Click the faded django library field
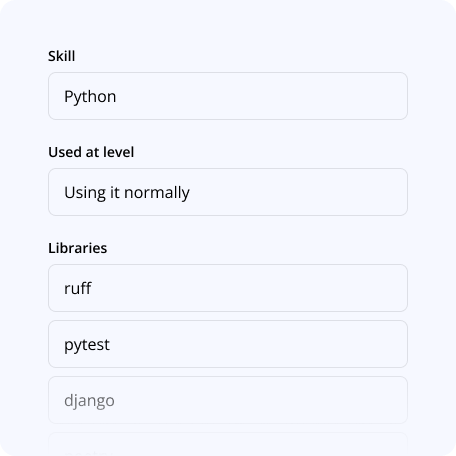 tap(228, 400)
